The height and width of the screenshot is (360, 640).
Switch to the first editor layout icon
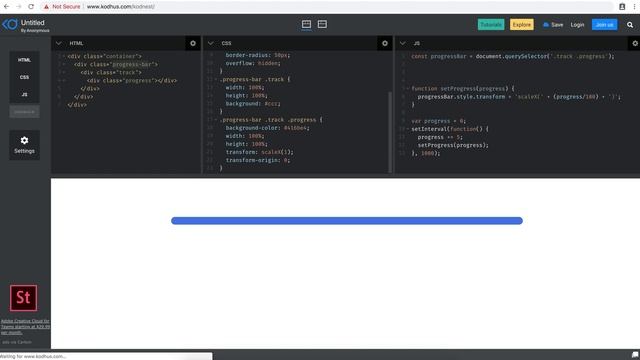[306, 24]
